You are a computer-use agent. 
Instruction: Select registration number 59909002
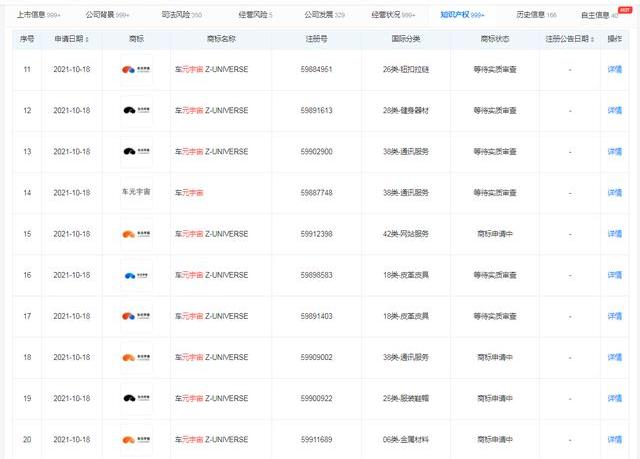[x=316, y=357]
